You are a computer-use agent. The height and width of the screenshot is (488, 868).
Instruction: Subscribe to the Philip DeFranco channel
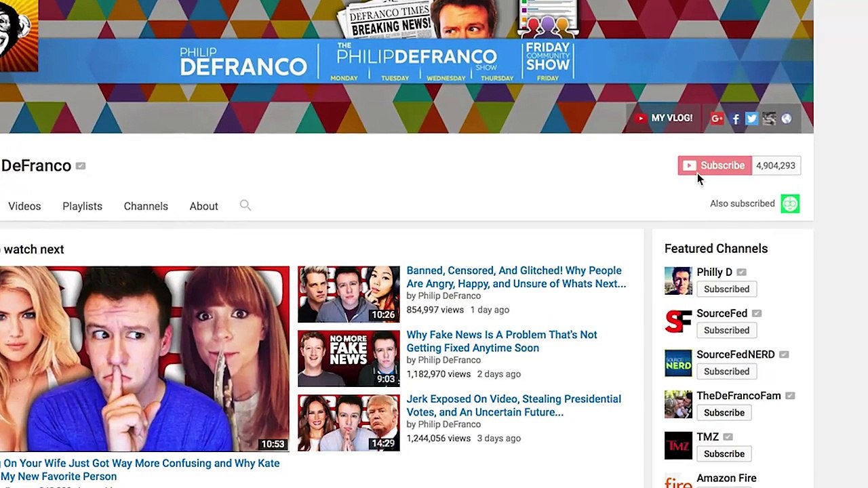pyautogui.click(x=715, y=165)
